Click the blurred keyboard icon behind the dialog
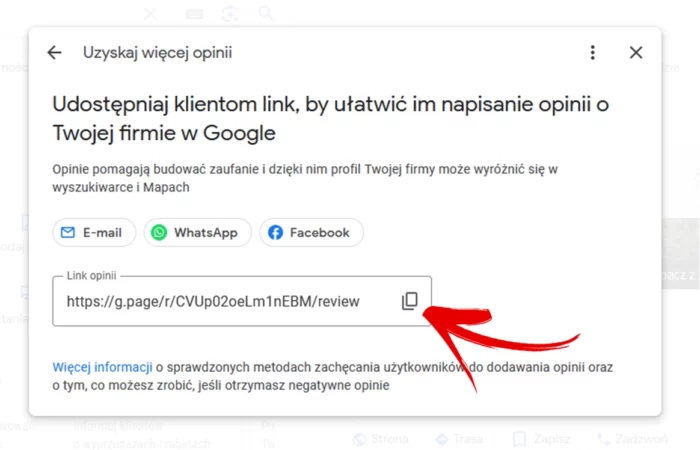Image resolution: width=700 pixels, height=450 pixels. pyautogui.click(x=194, y=14)
